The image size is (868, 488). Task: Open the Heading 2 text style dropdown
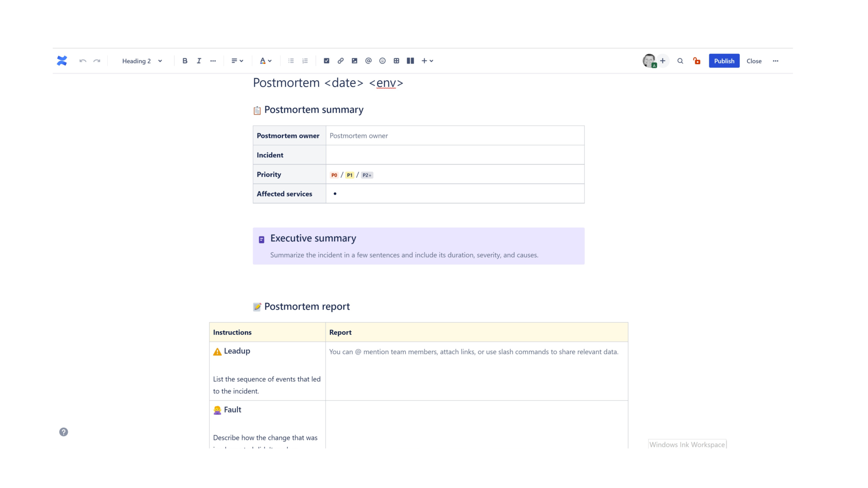pos(142,61)
